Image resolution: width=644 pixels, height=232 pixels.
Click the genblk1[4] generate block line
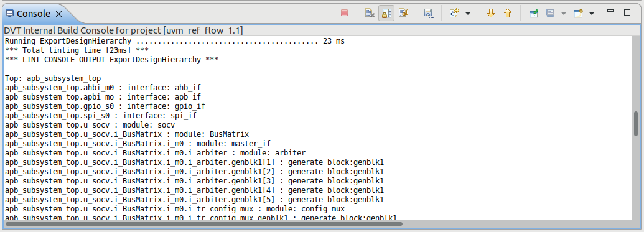click(195, 190)
